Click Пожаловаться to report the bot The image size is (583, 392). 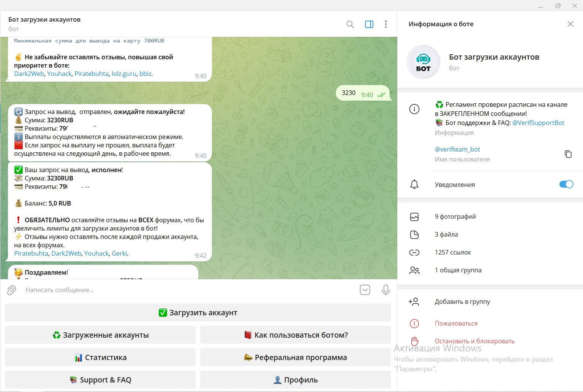pyautogui.click(x=456, y=323)
